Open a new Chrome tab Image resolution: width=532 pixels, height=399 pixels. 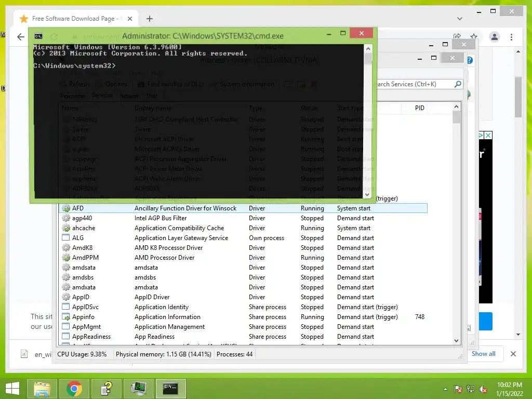[x=149, y=19]
